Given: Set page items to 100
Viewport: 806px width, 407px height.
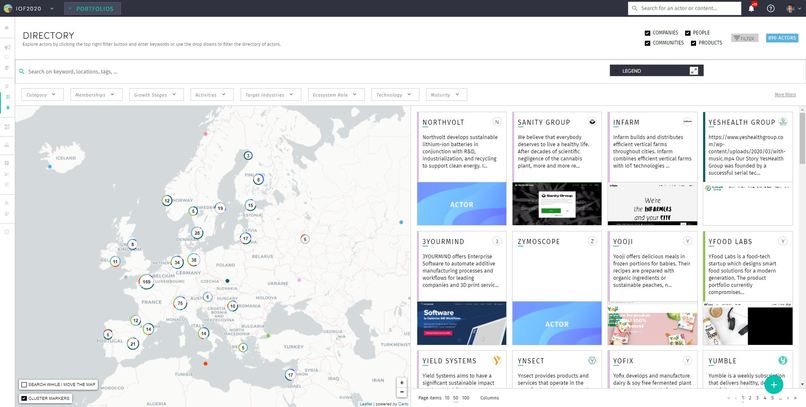Looking at the screenshot, I should [x=466, y=398].
